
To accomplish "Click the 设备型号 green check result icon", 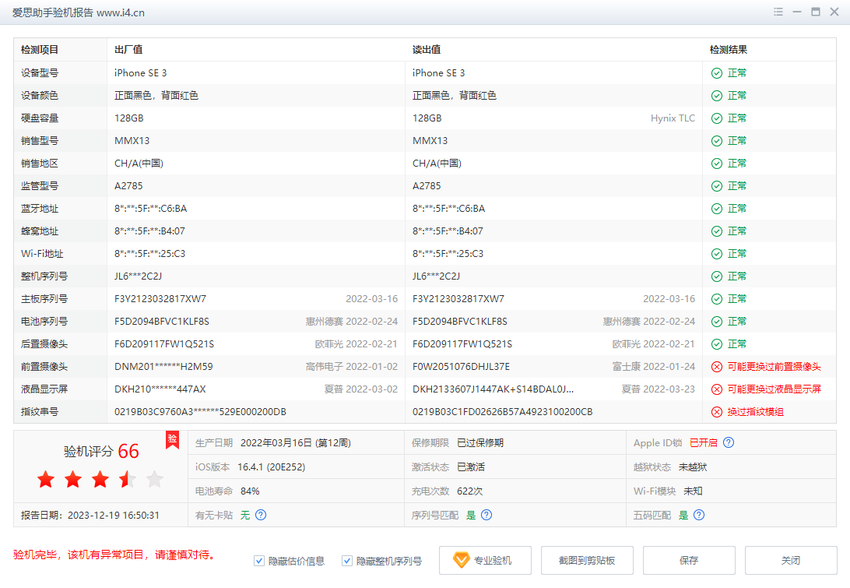I will [x=717, y=73].
